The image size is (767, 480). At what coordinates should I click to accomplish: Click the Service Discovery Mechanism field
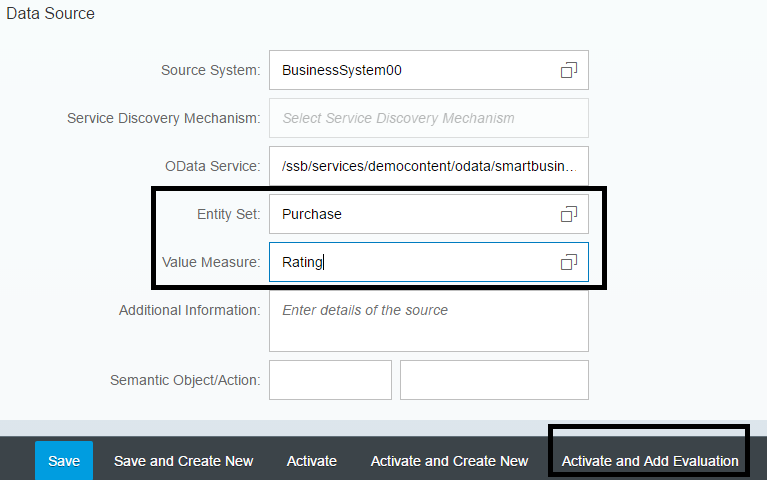[428, 118]
